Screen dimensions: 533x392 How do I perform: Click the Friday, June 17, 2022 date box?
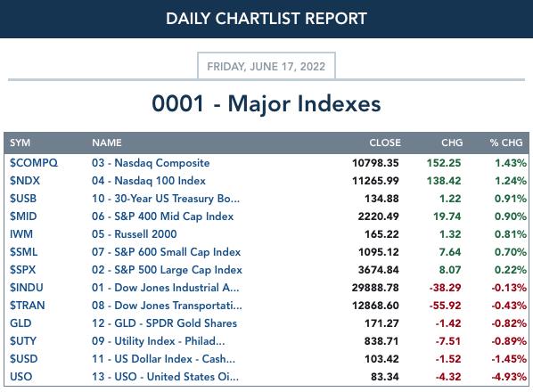[266, 66]
